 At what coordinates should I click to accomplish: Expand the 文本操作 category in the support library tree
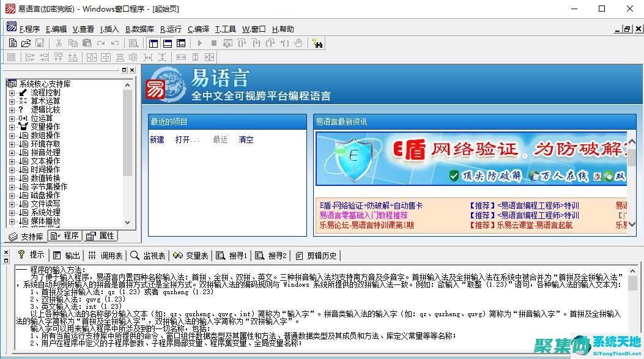(11, 161)
